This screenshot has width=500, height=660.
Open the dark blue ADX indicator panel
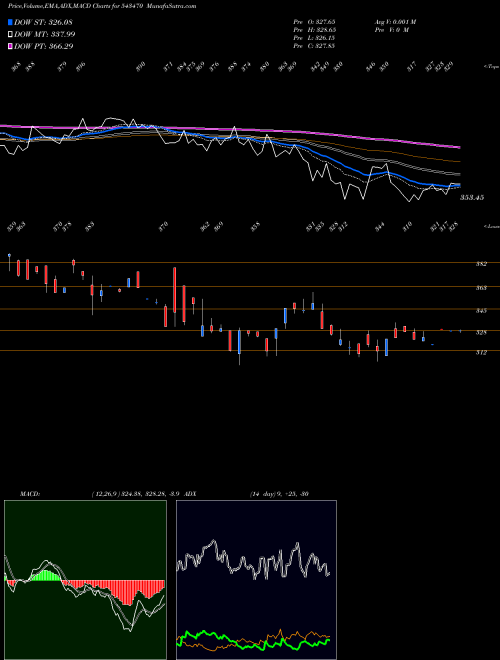256,580
